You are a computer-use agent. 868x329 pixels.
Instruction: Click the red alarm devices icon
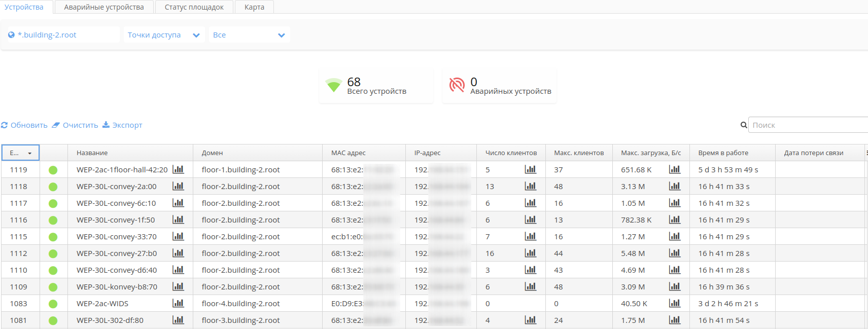tap(457, 85)
